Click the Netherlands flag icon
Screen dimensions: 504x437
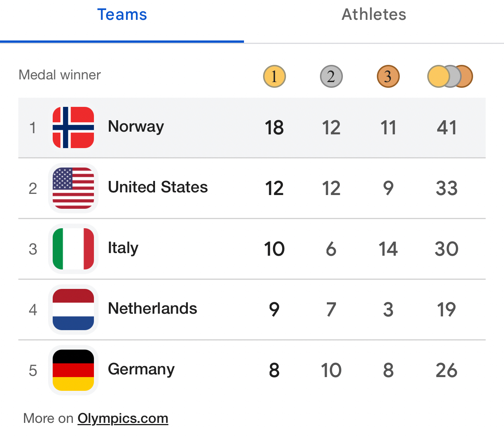pos(73,310)
